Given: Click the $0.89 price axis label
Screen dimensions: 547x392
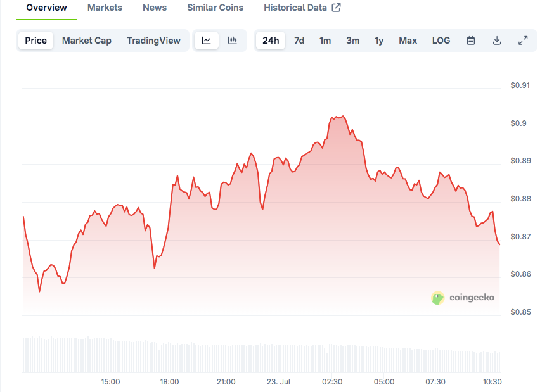Looking at the screenshot, I should (x=520, y=161).
